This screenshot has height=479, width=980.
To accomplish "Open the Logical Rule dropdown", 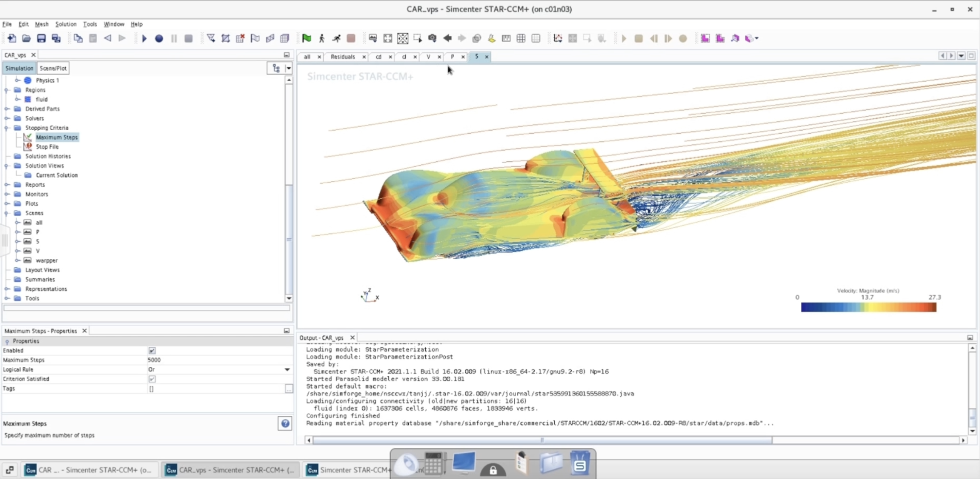I will pos(287,369).
